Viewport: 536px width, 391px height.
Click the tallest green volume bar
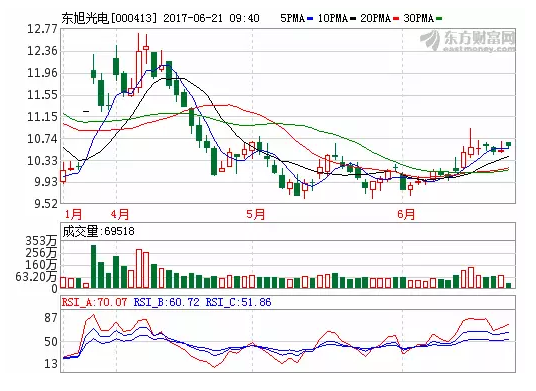(x=93, y=267)
